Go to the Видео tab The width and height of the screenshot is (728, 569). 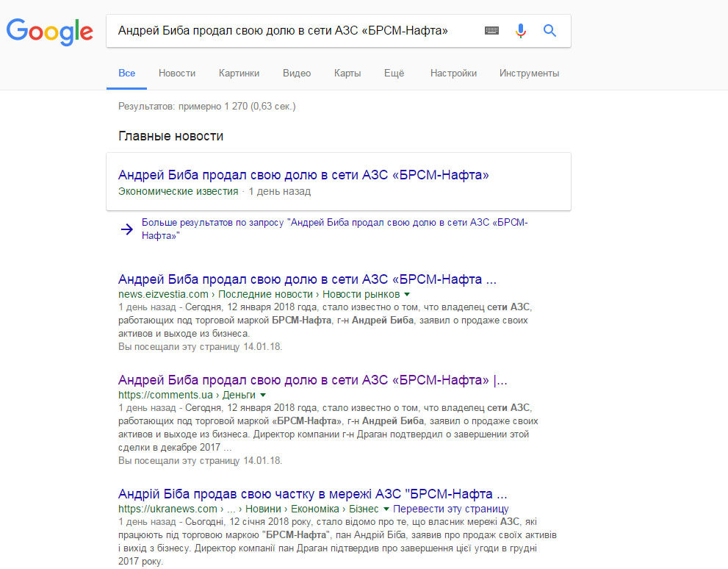[x=297, y=74]
